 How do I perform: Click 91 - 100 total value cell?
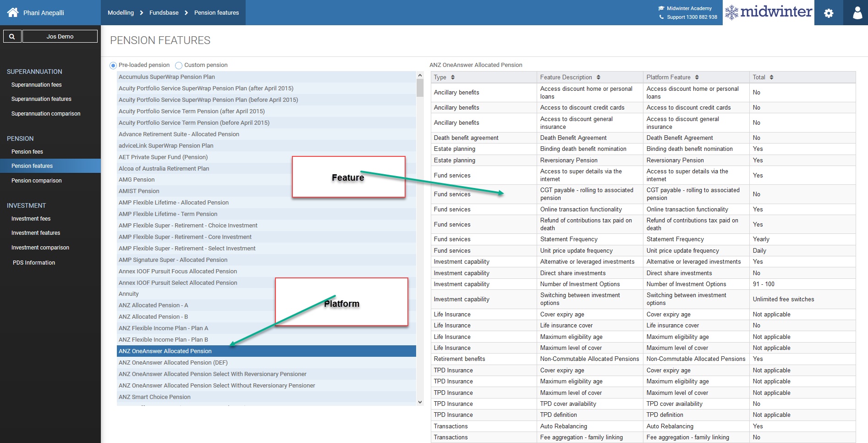coord(802,284)
